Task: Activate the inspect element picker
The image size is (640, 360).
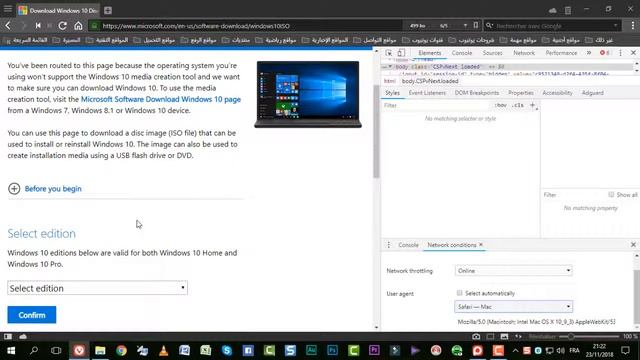Action: [389, 53]
